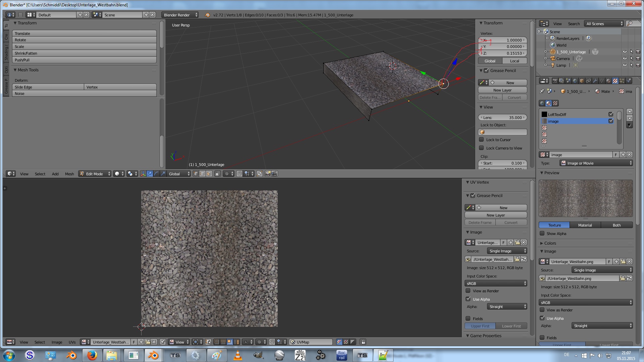
Task: Click the face select mode cube
Action: click(209, 174)
